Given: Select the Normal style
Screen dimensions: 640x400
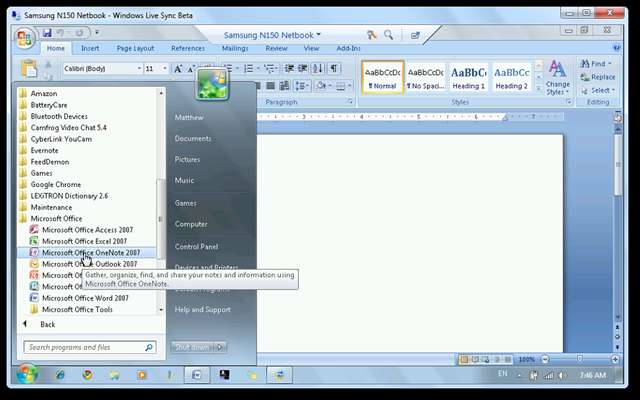Looking at the screenshot, I should (x=382, y=78).
